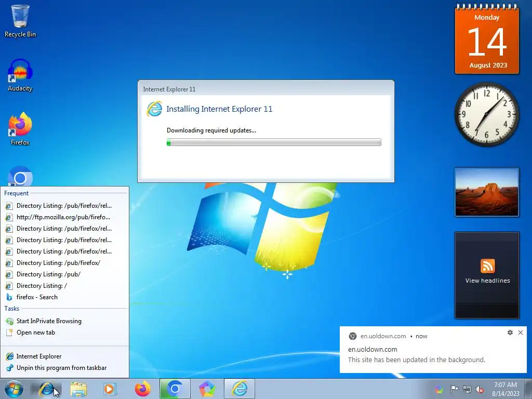Open the http://ftp.mozilla.org/pub/firefo... jump list entry
The height and width of the screenshot is (399, 532).
[x=64, y=217]
